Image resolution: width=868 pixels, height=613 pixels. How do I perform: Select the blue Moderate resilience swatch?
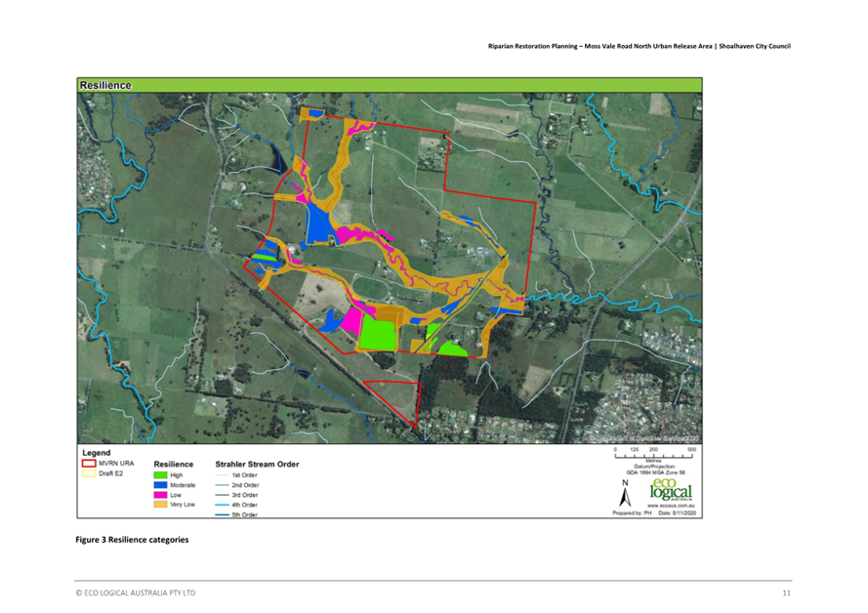(x=161, y=485)
